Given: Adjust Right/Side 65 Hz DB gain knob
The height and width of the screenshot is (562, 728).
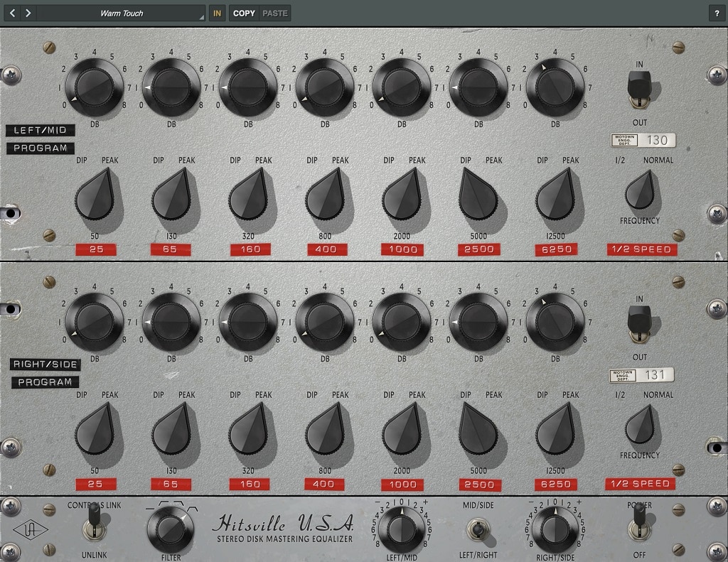Looking at the screenshot, I should [x=171, y=322].
